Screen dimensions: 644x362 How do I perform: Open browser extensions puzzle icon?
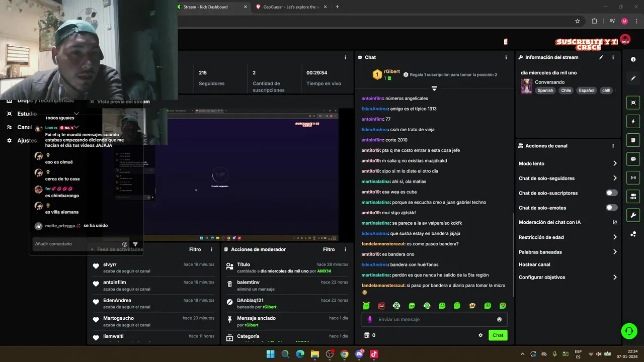594,21
